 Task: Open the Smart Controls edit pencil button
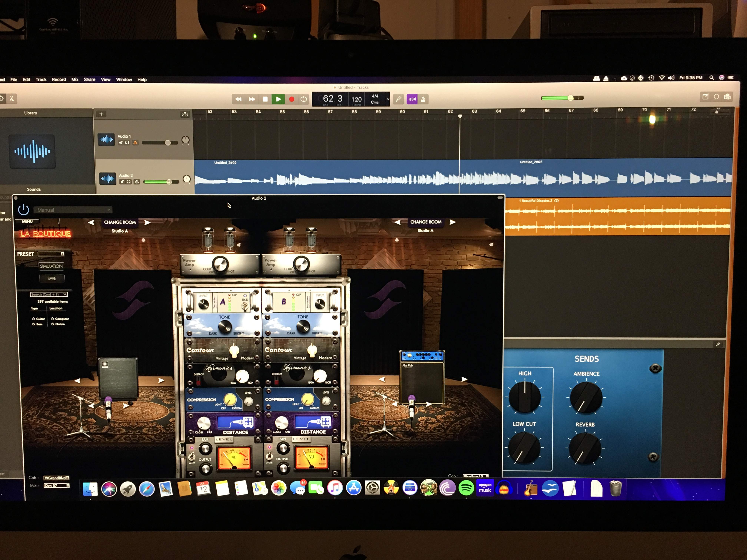(718, 344)
